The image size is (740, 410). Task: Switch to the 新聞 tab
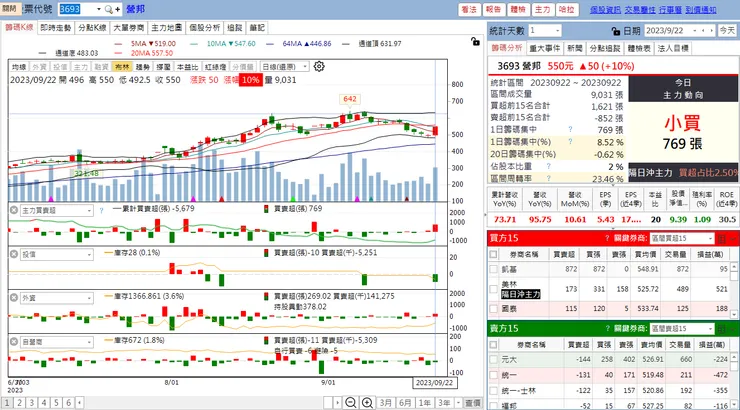[574, 48]
